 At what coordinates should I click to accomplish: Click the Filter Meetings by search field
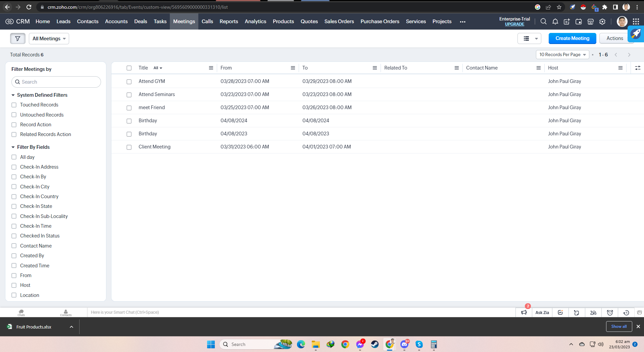pos(56,82)
